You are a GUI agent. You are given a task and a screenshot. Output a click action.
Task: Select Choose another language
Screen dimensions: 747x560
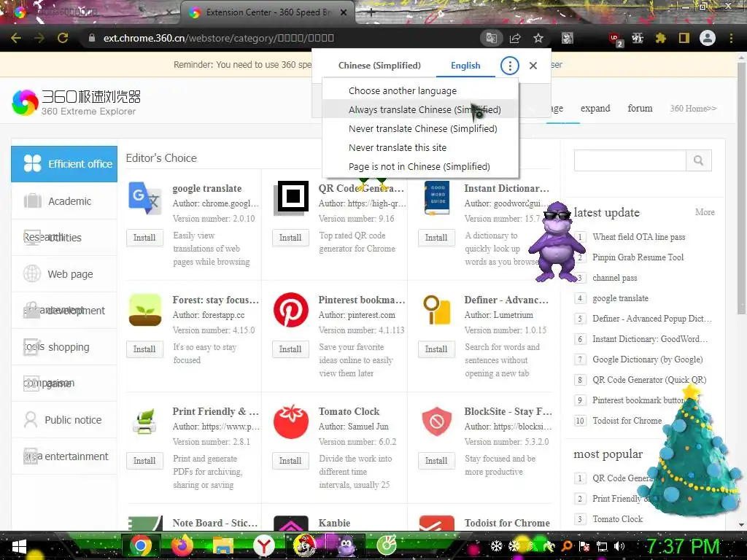pos(419,90)
